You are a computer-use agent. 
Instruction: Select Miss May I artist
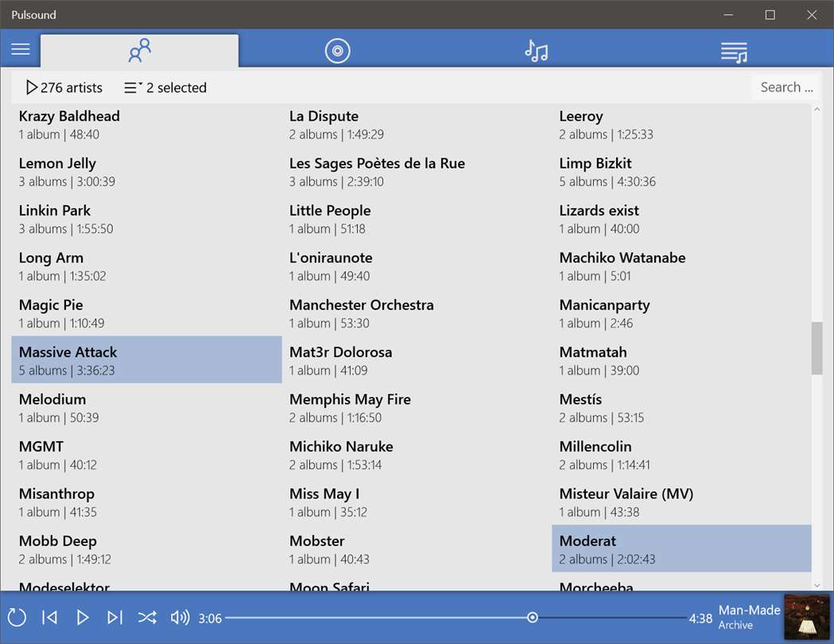coord(417,502)
